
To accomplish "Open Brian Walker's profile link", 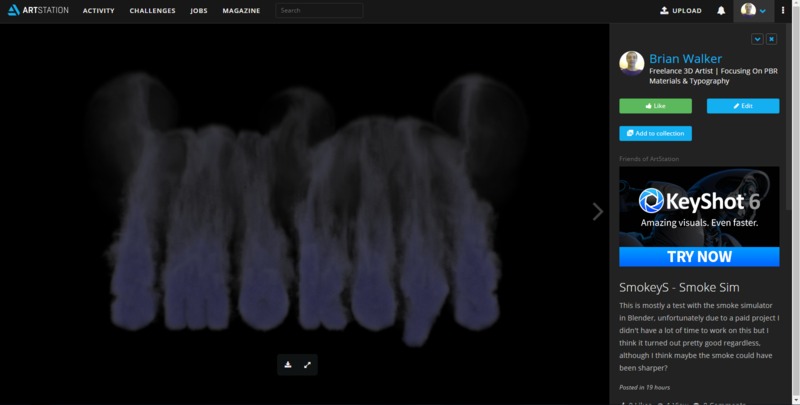I will (x=685, y=59).
